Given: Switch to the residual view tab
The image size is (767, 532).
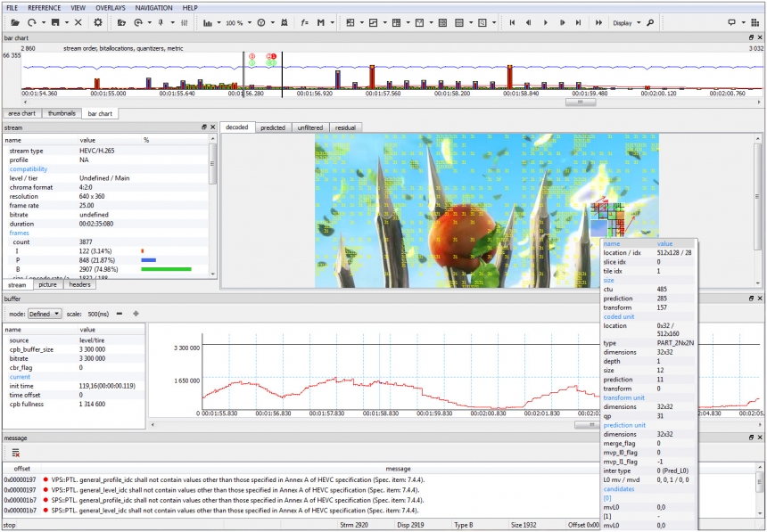Looking at the screenshot, I should click(345, 127).
